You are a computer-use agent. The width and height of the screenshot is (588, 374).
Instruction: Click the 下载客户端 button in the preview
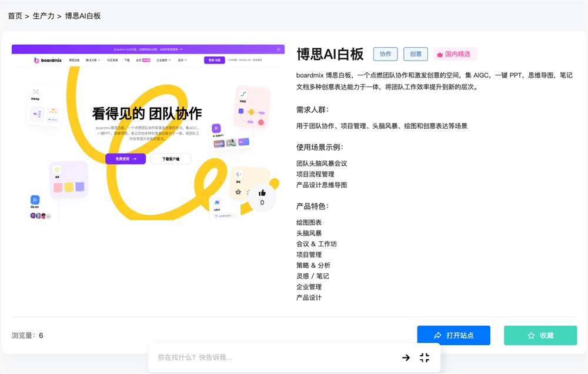tap(171, 159)
